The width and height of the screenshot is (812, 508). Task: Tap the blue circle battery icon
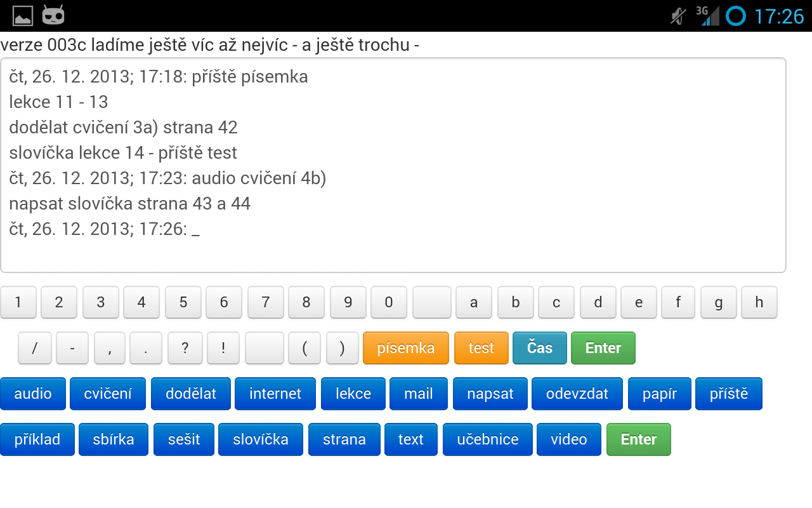[736, 16]
